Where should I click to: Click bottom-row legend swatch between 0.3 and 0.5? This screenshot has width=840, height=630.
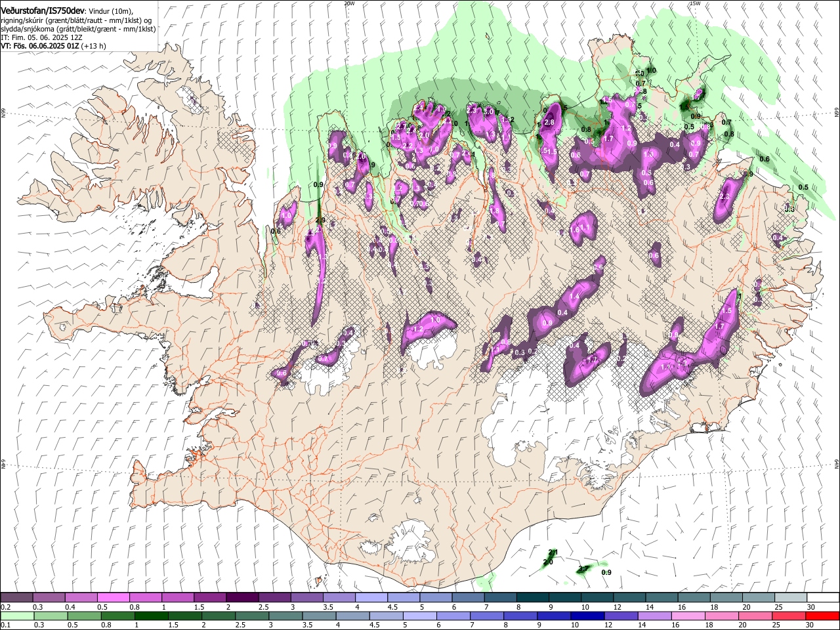pyautogui.click(x=51, y=616)
